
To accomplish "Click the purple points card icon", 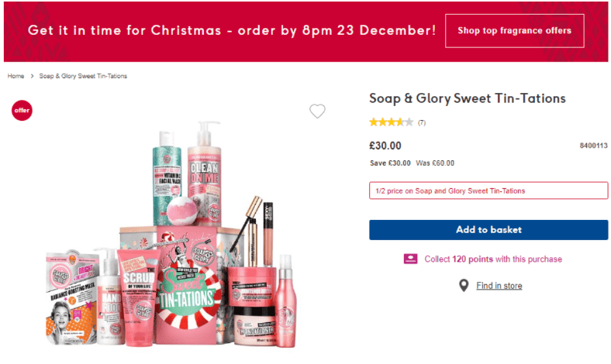I will point(411,259).
